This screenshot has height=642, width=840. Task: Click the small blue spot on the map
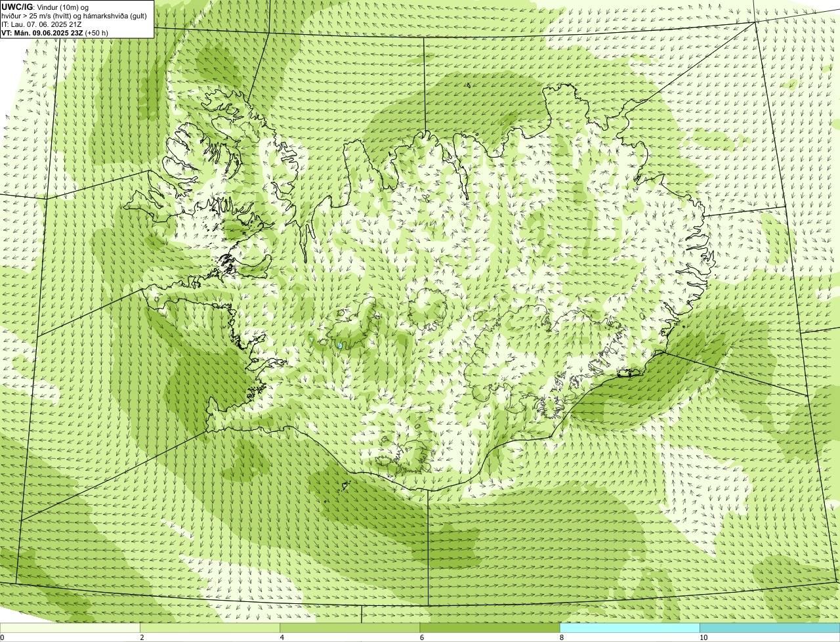point(339,345)
